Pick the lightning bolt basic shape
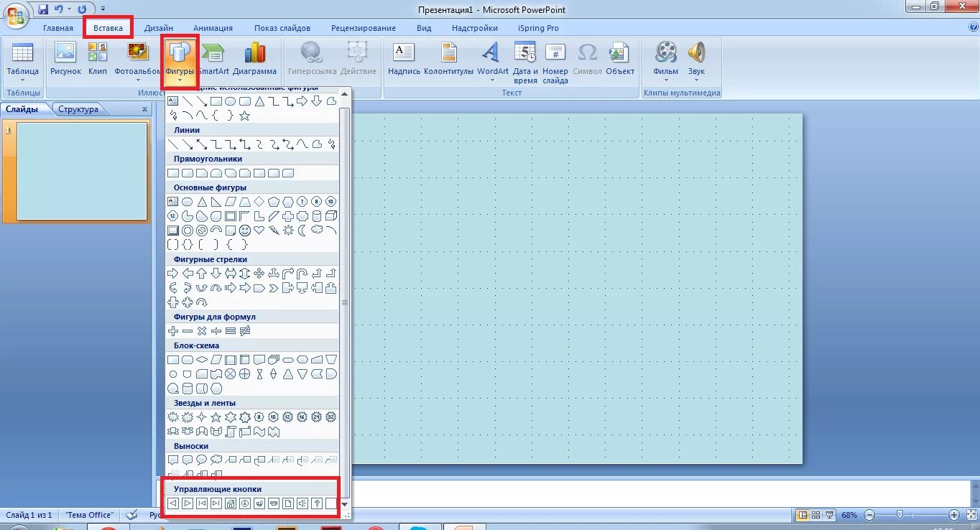This screenshot has width=980, height=530. pyautogui.click(x=274, y=231)
